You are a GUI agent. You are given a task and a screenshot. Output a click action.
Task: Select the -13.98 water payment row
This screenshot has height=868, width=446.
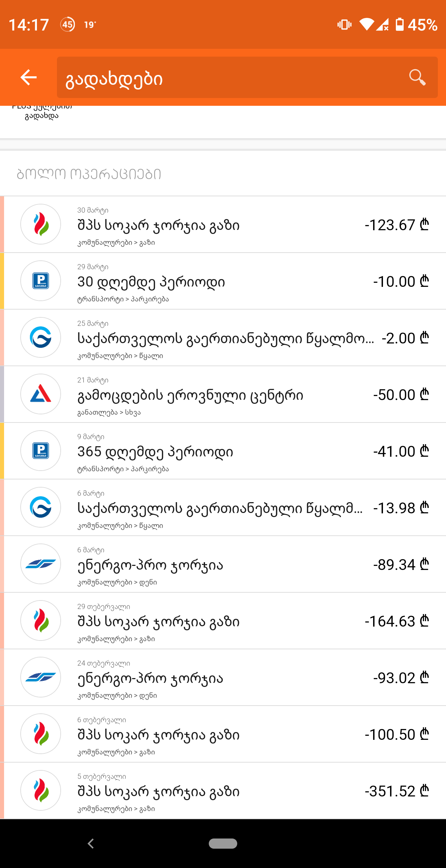[237, 508]
